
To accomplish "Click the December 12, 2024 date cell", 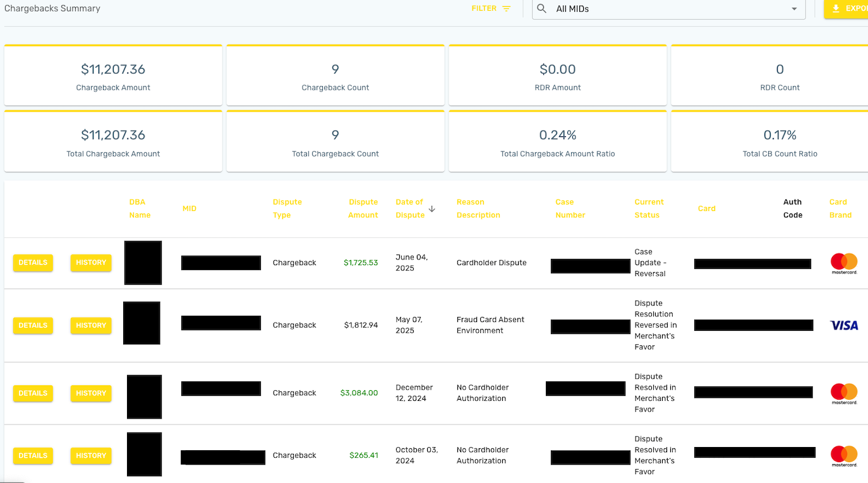I will 414,393.
